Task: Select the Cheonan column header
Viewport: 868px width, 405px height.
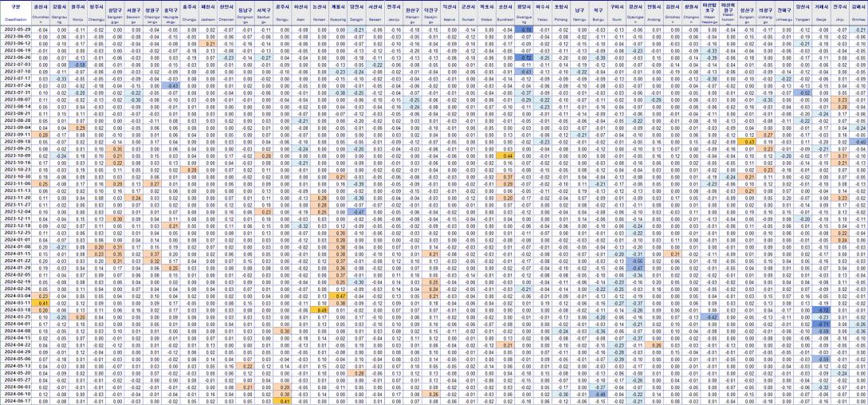Action: point(227,14)
